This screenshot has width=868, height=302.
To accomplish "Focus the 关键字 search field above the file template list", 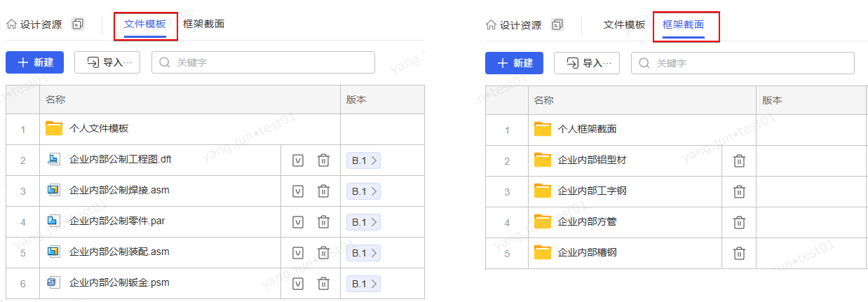I will [270, 62].
